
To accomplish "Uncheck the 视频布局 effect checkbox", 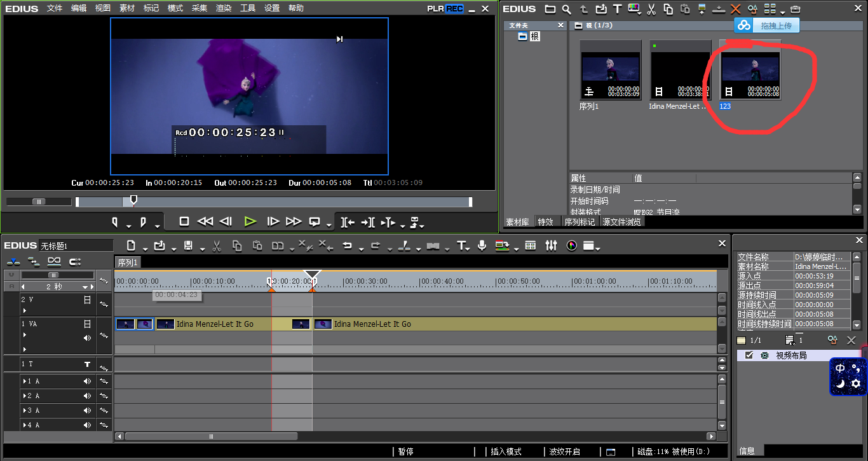I will 749,355.
